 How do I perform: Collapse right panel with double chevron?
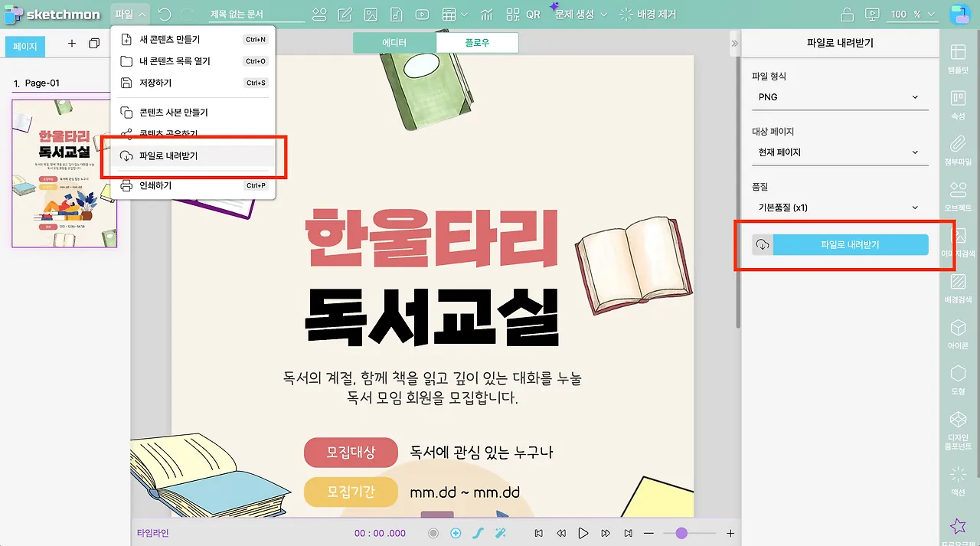pos(734,44)
